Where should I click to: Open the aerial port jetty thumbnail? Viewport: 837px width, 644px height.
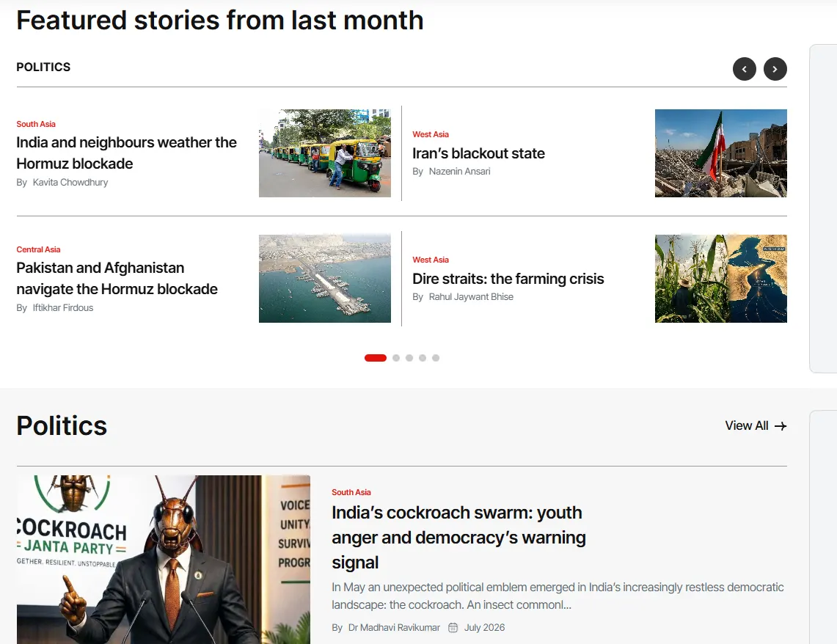click(324, 279)
